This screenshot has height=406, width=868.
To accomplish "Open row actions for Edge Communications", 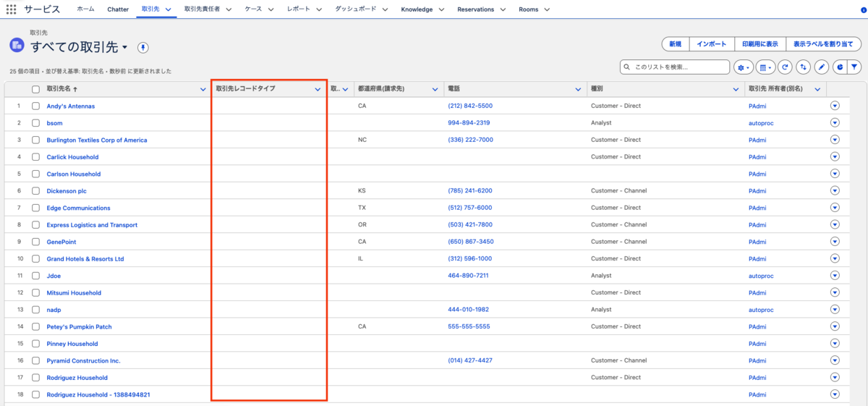I will pyautogui.click(x=835, y=208).
